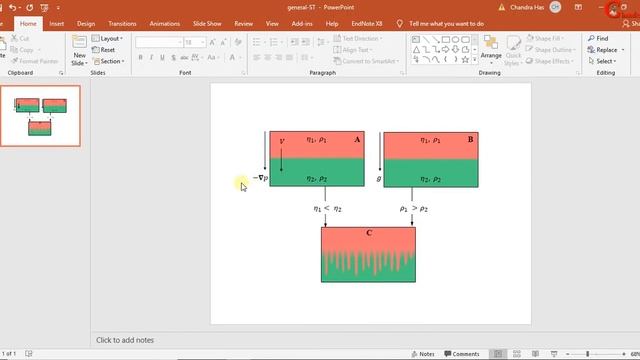
Task: Center the text alignment
Action: [267, 58]
